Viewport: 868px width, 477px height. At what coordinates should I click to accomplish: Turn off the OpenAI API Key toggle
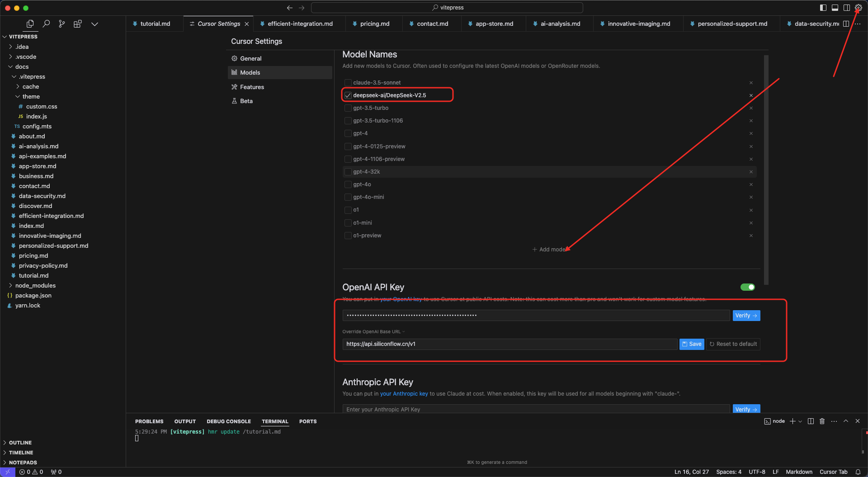click(x=747, y=287)
